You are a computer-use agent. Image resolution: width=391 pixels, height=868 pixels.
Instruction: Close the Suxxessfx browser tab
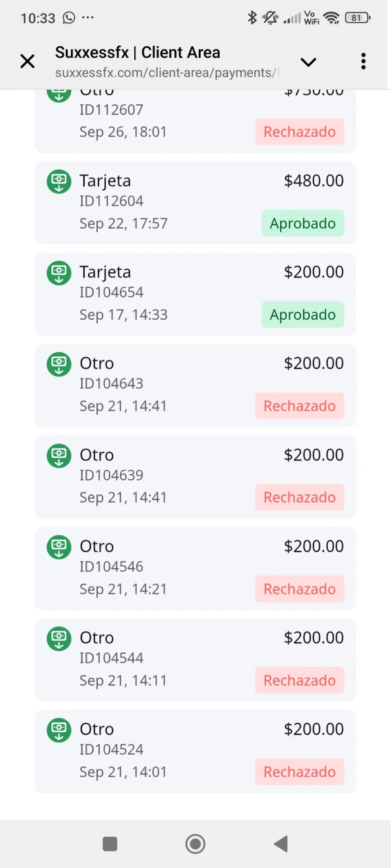pyautogui.click(x=27, y=62)
